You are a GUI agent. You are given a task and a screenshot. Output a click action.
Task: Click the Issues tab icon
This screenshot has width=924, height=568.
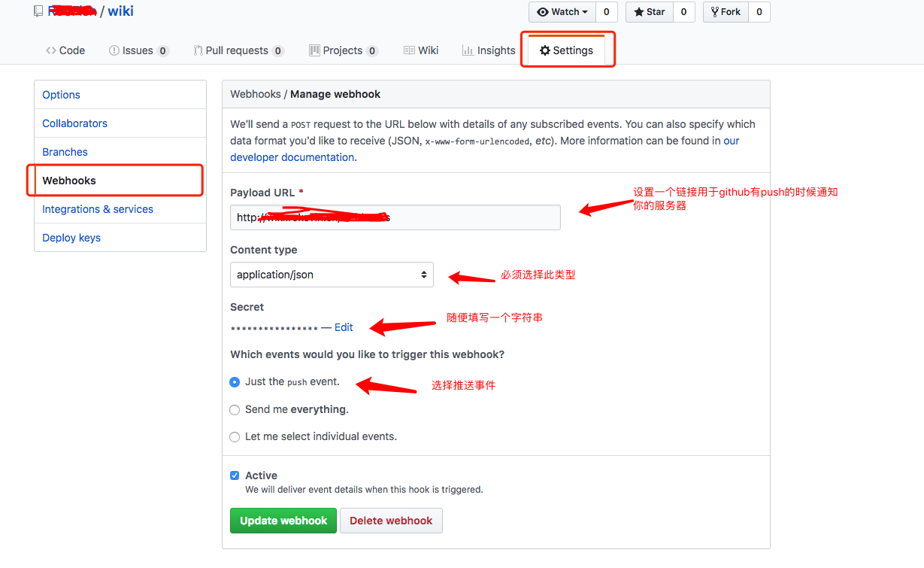tap(114, 50)
